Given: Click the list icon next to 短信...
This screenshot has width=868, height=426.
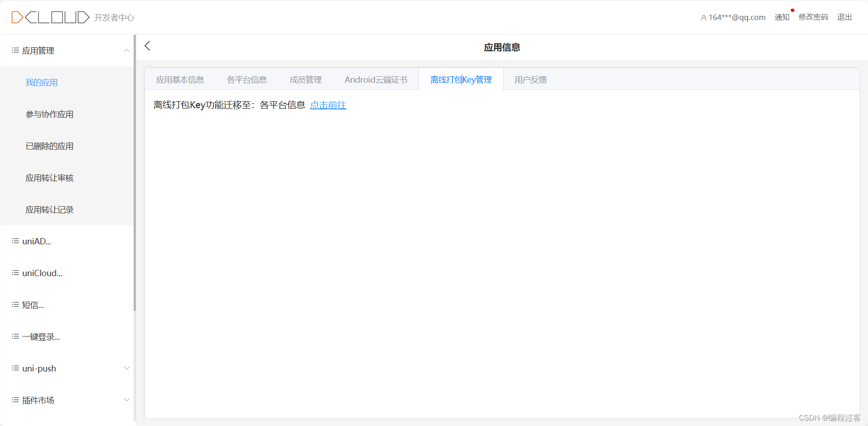Looking at the screenshot, I should point(15,305).
